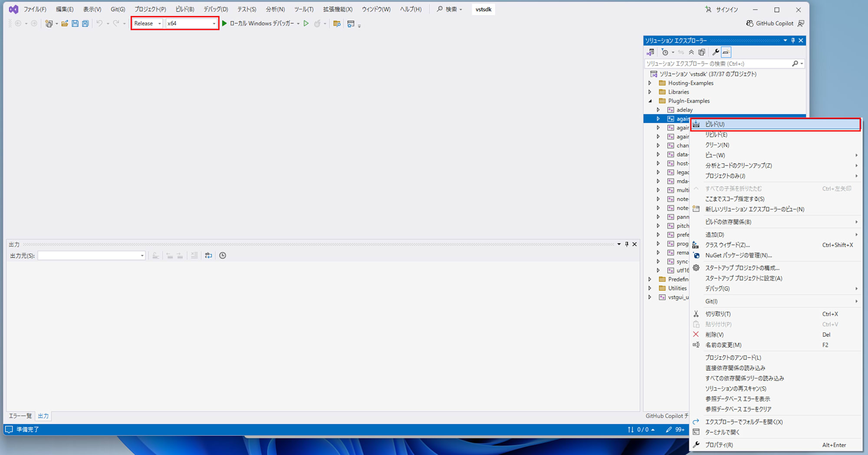Viewport: 868px width, 455px height.
Task: Click the Find in Files folder-search icon
Action: 337,23
